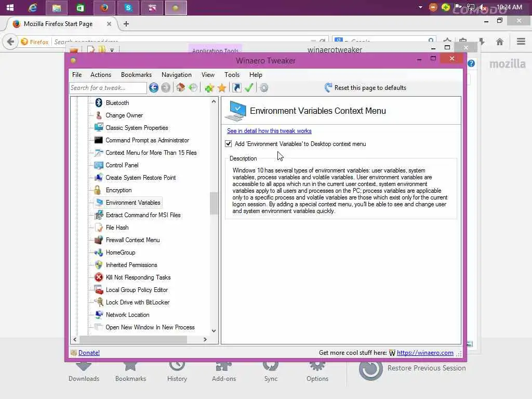This screenshot has height=399, width=532.
Task: Click the volume icon in system tray
Action: pyautogui.click(x=483, y=7)
